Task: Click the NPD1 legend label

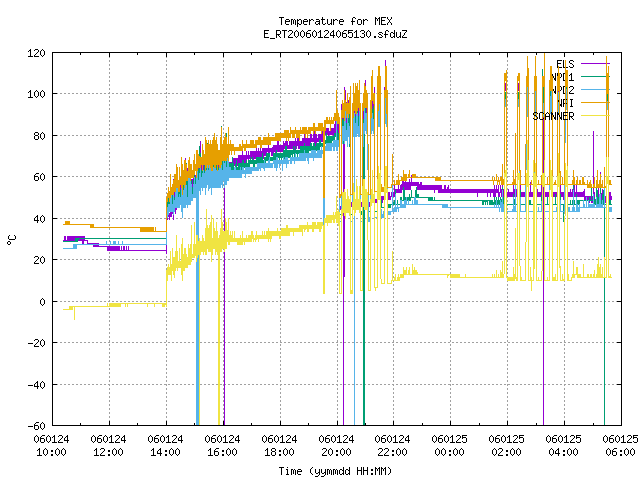Action: coord(562,77)
